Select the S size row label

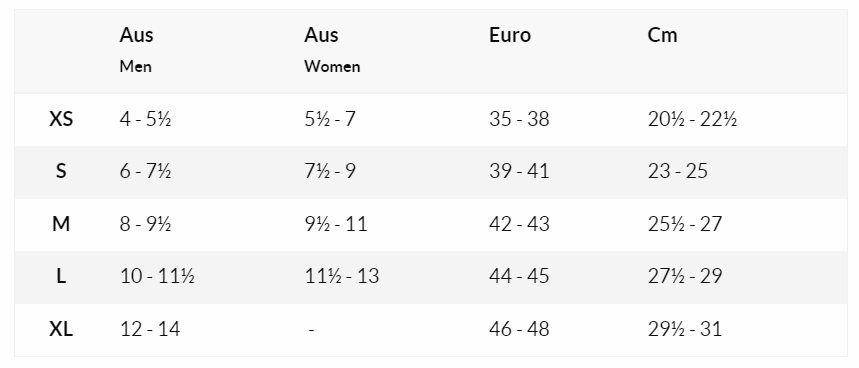click(61, 171)
